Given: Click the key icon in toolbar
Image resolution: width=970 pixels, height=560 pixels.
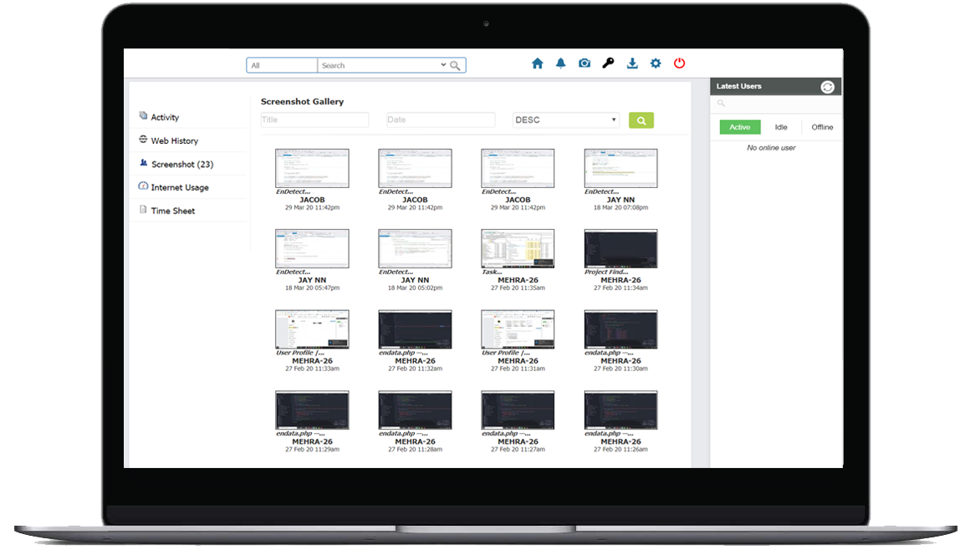Looking at the screenshot, I should [608, 64].
